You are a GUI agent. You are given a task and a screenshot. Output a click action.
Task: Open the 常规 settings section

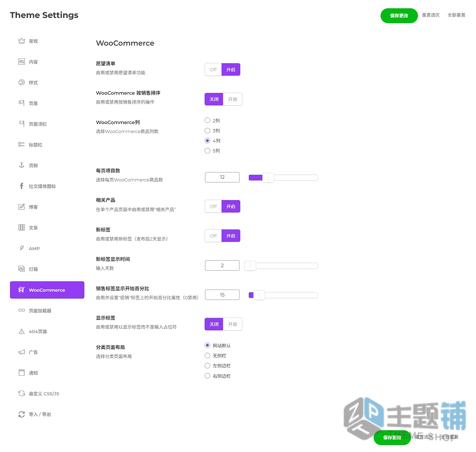pos(47,41)
